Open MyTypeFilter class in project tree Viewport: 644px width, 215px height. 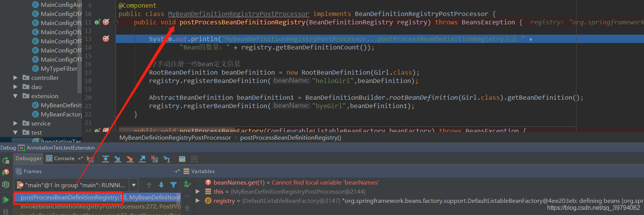coord(55,68)
